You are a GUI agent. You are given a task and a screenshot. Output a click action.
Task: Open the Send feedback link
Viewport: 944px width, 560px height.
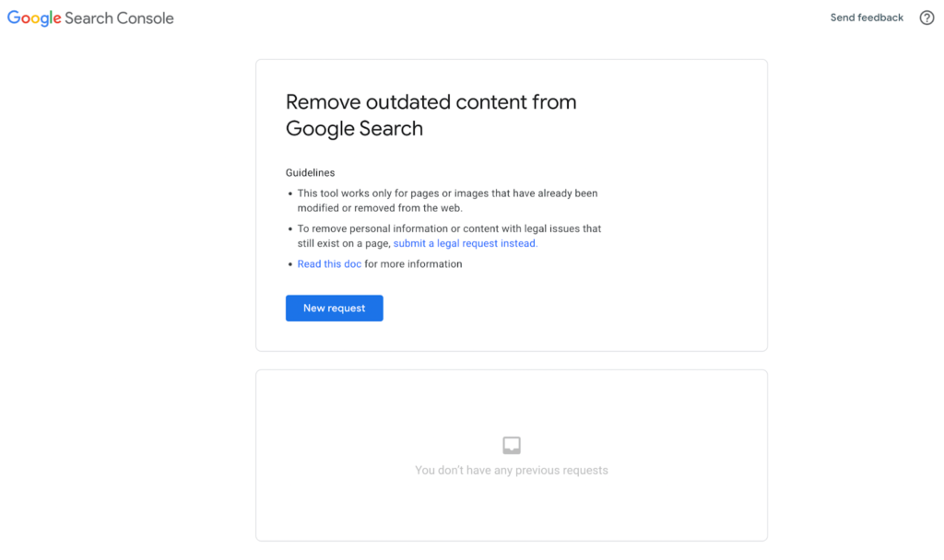pos(867,18)
